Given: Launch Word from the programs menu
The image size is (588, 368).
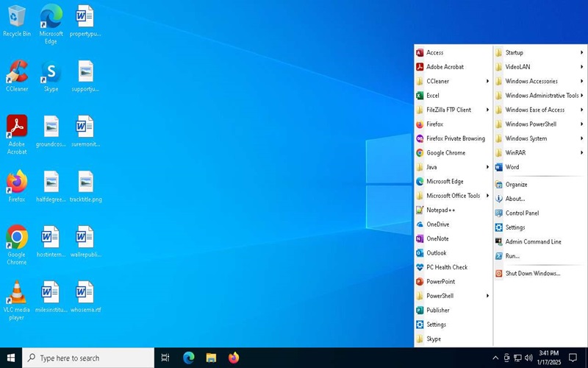Looking at the screenshot, I should tap(539, 167).
